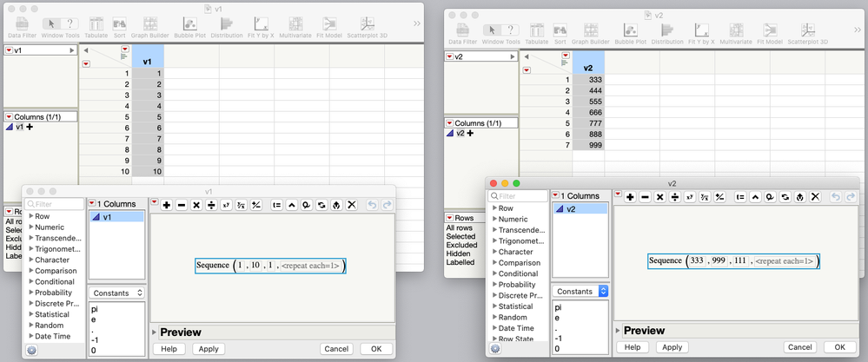Expand the Preview section in v2 formula editor
Viewport: 868px width, 362px height.
[x=619, y=331]
